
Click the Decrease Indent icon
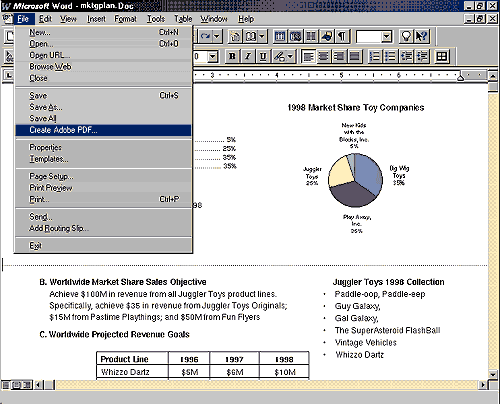click(406, 56)
